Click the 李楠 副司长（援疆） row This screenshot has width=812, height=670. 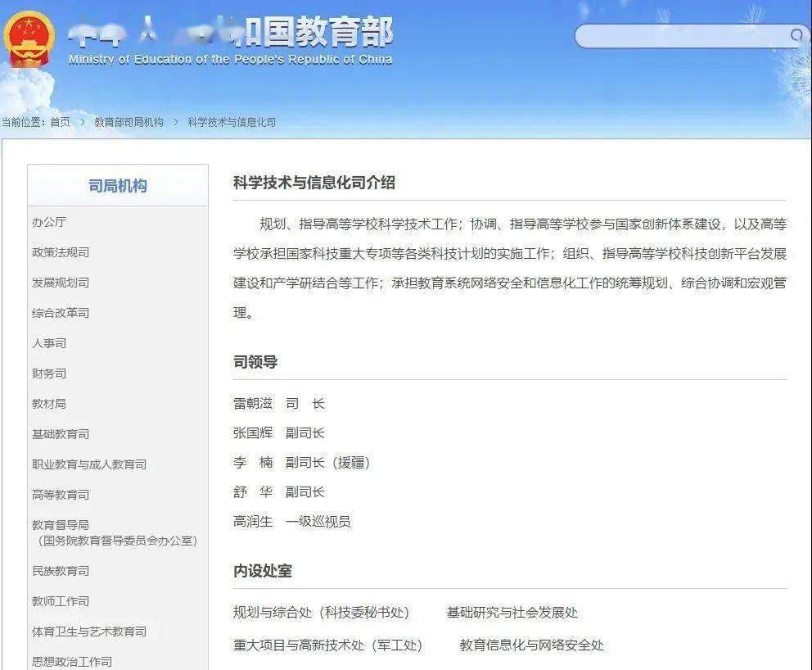(301, 462)
